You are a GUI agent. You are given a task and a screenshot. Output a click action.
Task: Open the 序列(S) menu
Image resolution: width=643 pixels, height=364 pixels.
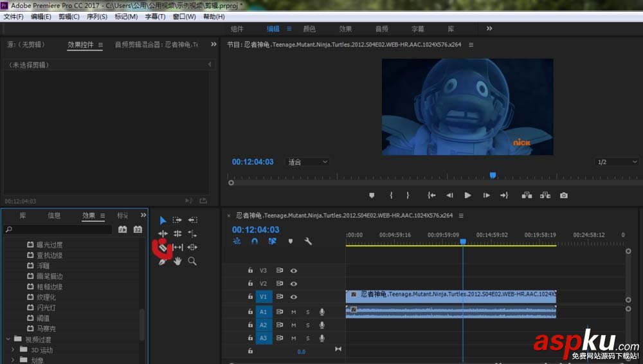[96, 17]
